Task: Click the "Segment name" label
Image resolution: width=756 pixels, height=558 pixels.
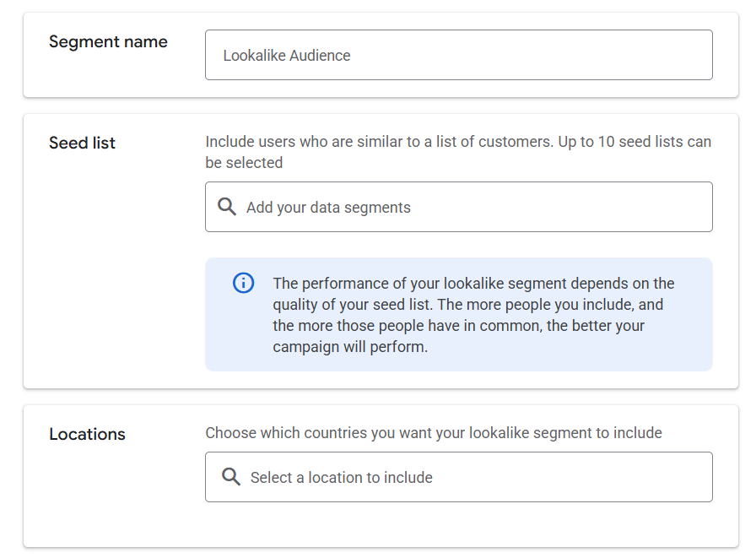Action: [x=108, y=42]
